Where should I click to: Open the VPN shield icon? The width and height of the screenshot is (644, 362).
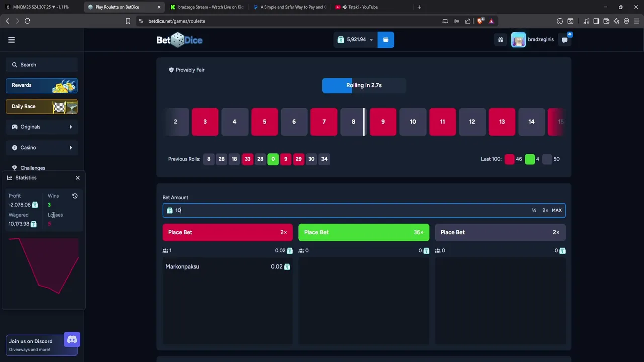(x=626, y=21)
